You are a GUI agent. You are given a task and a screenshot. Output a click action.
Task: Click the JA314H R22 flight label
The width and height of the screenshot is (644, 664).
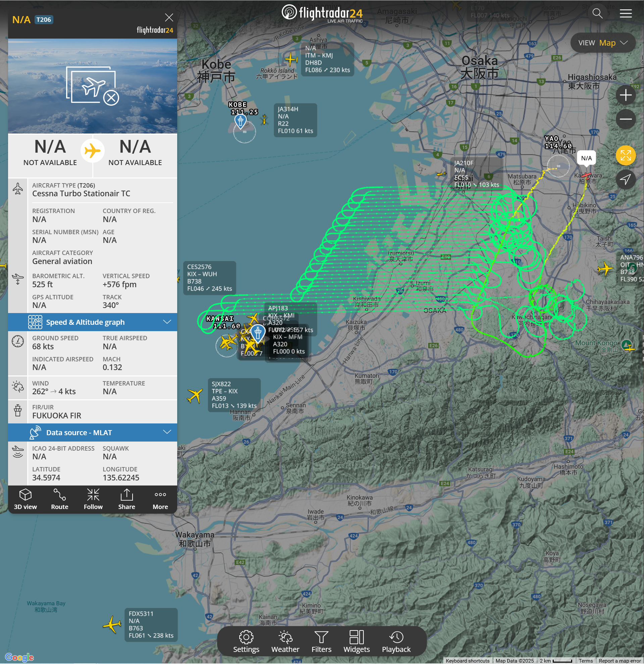(295, 120)
